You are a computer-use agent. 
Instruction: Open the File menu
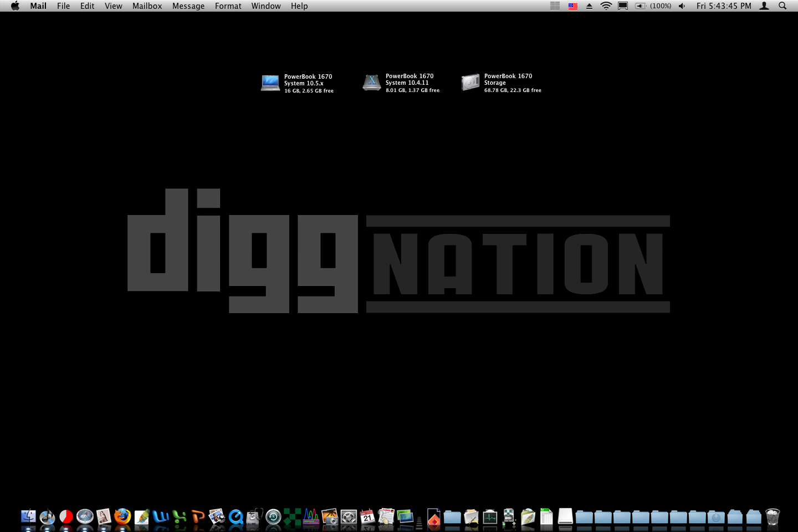pos(64,6)
